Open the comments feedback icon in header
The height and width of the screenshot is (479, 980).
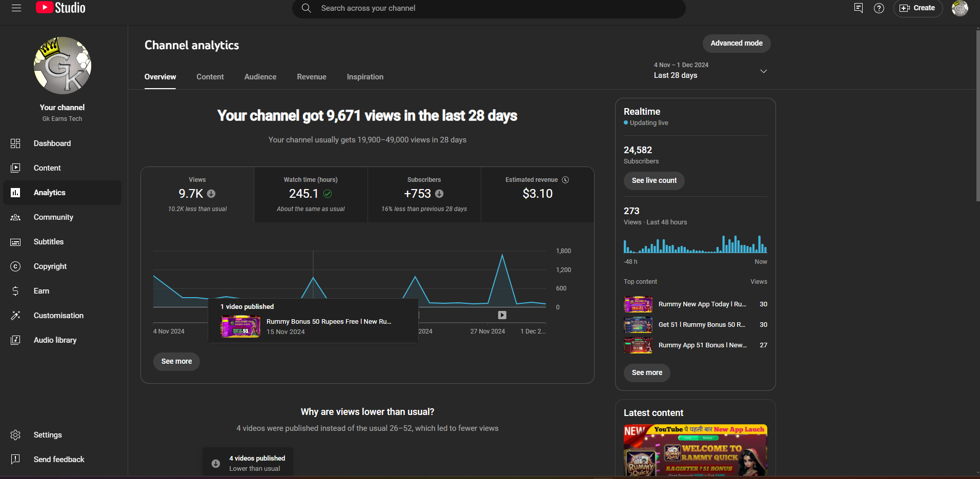pyautogui.click(x=858, y=8)
